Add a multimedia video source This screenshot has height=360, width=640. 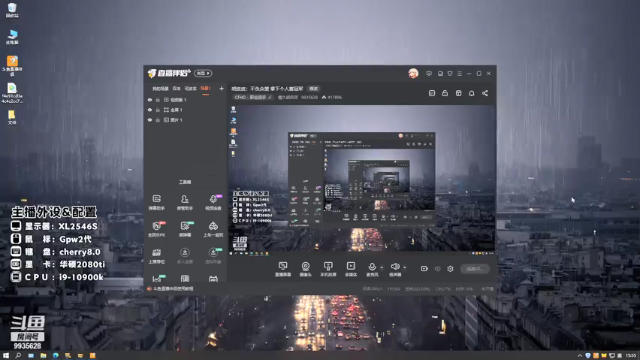351,269
